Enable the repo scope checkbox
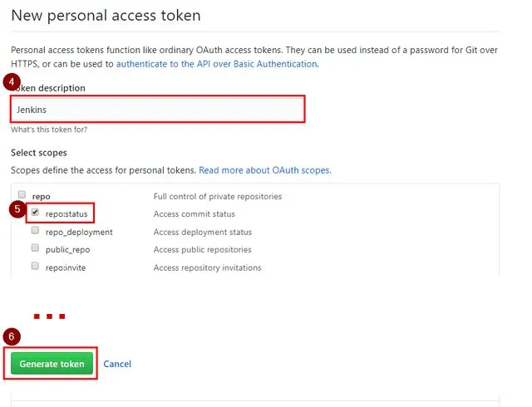Image resolution: width=532 pixels, height=407 pixels. tap(22, 195)
